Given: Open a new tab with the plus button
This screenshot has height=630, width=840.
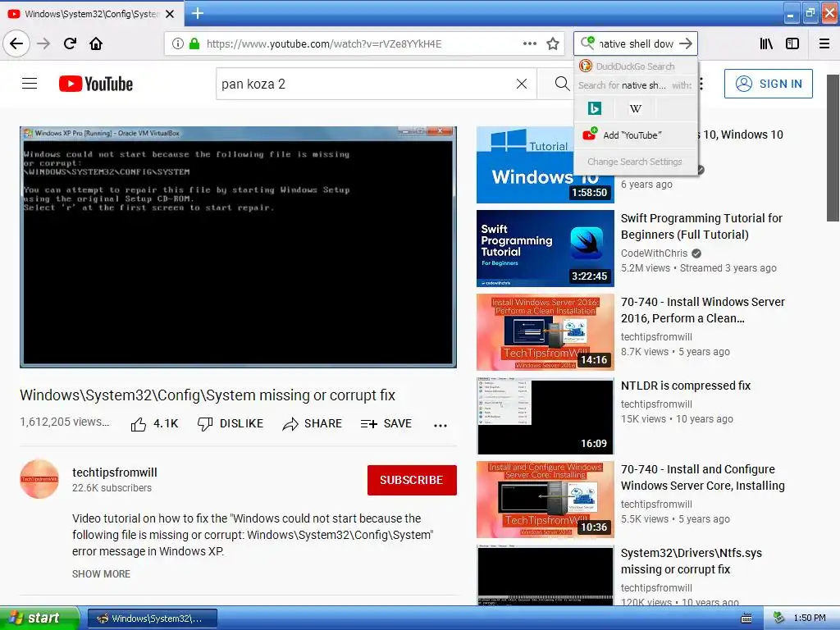Looking at the screenshot, I should click(198, 13).
